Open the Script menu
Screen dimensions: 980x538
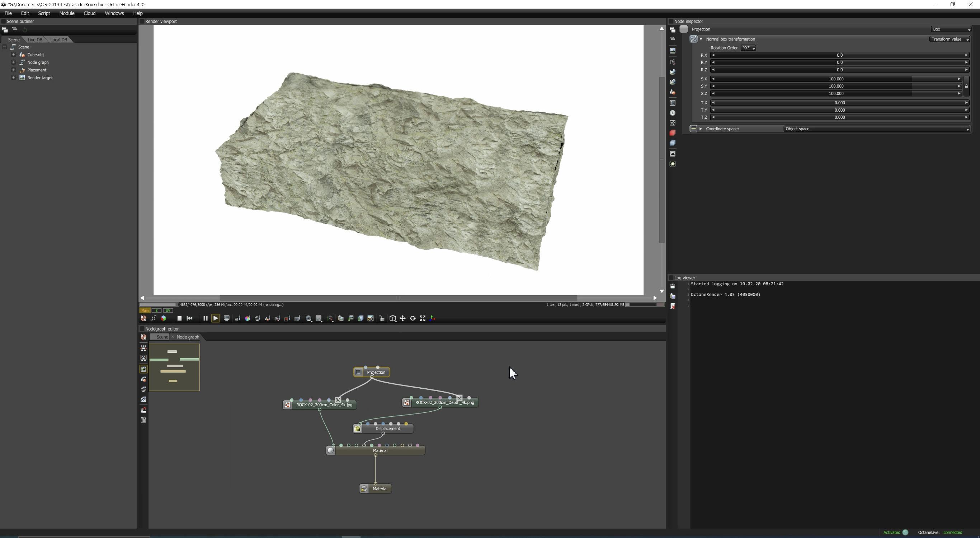[x=44, y=13]
